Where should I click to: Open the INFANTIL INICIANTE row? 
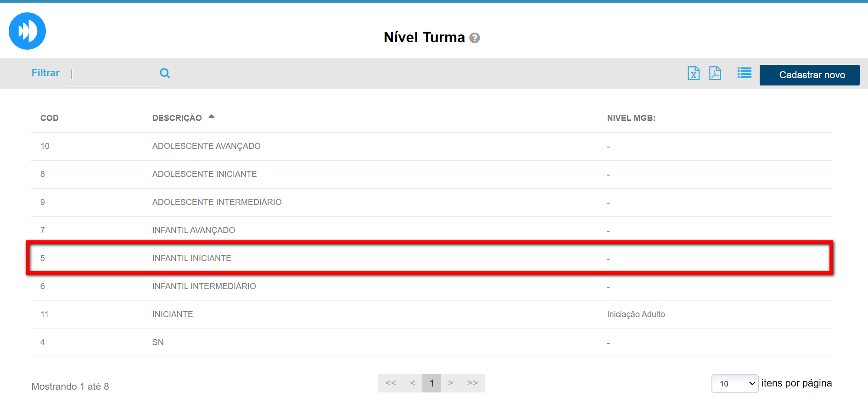pyautogui.click(x=192, y=258)
